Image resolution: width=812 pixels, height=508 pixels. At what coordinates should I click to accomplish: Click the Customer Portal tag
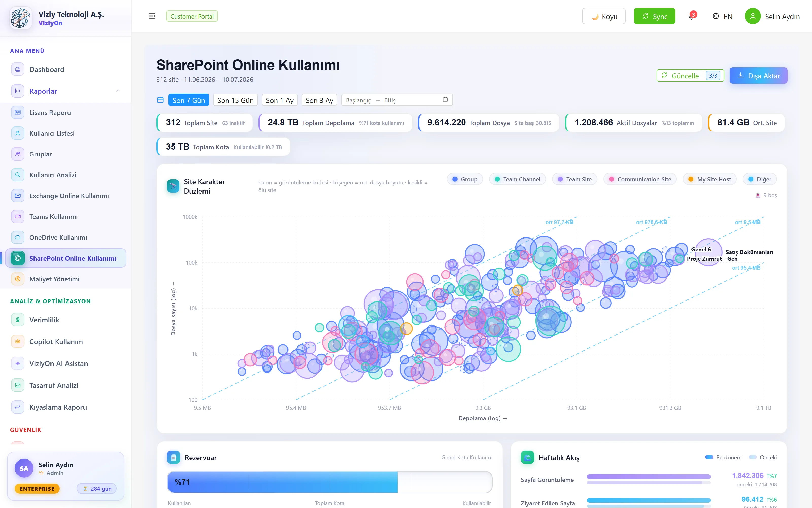coord(192,16)
